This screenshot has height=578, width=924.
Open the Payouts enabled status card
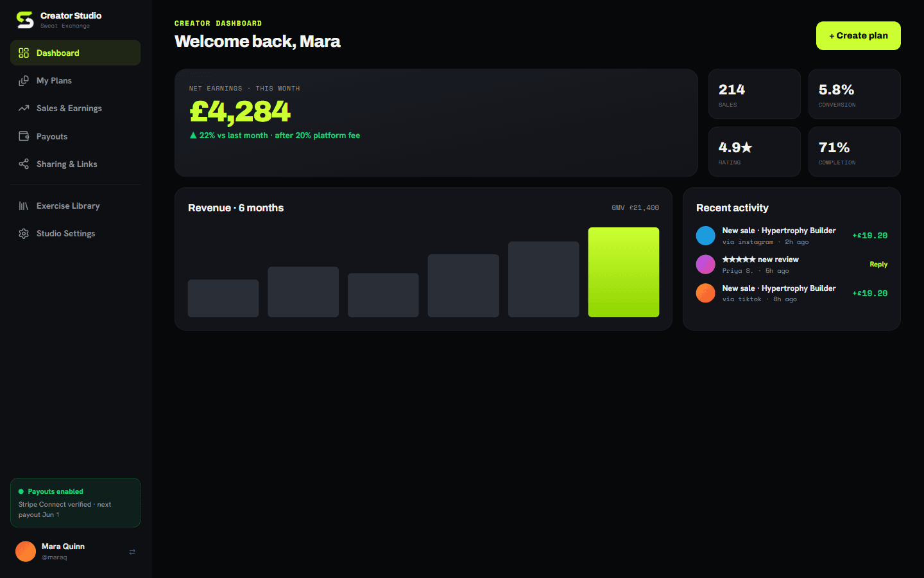(76, 503)
